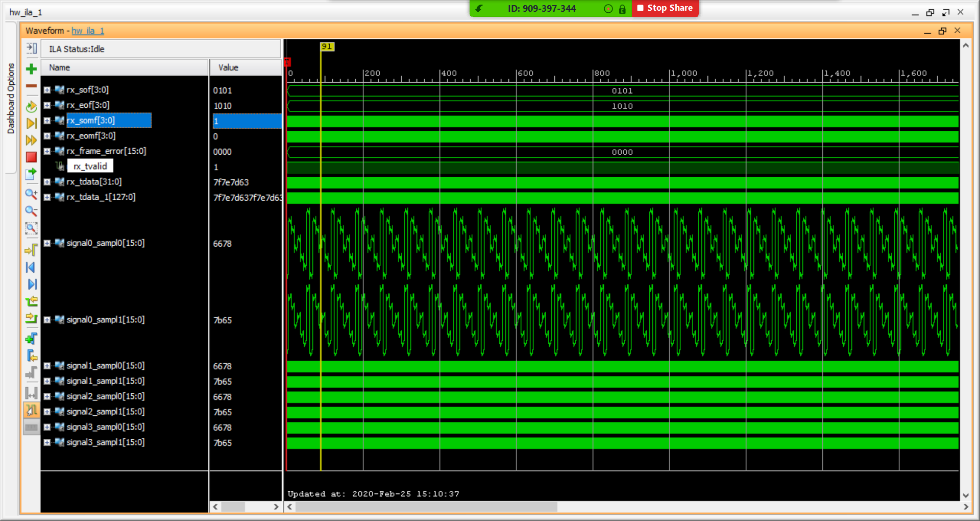Select the signal3_sampl1[15:0] signal
The width and height of the screenshot is (980, 521).
click(x=106, y=442)
